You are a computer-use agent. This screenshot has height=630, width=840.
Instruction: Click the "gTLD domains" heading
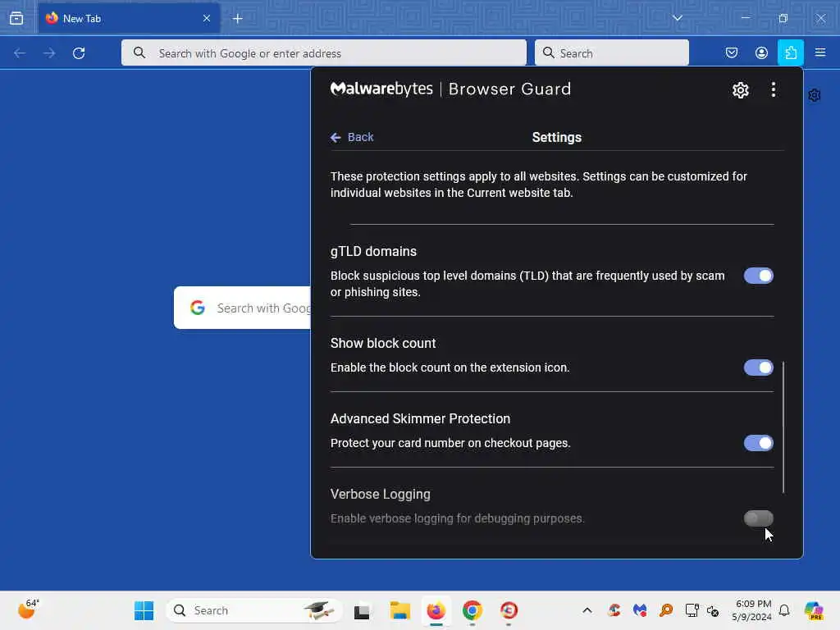(373, 251)
